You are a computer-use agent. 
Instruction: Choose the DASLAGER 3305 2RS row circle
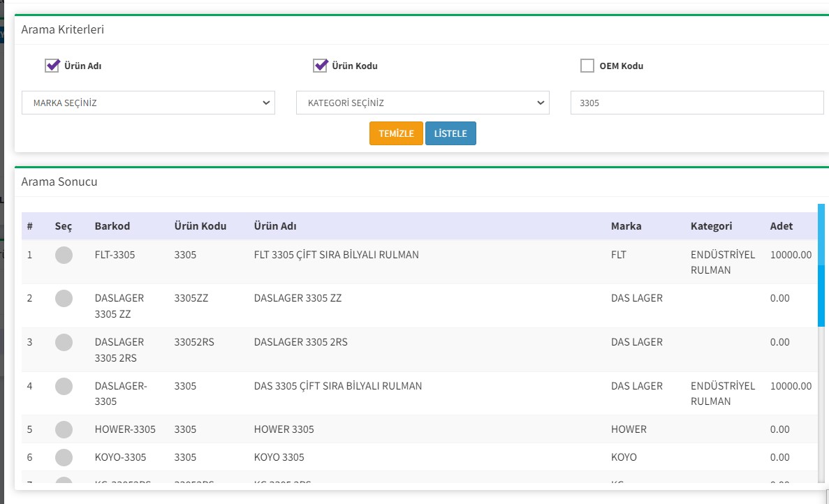(x=64, y=343)
